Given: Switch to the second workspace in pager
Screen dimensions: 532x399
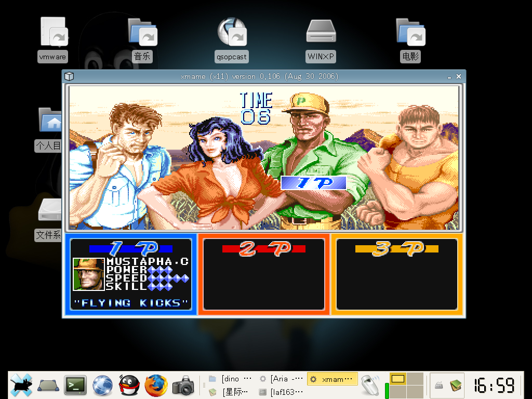Looking at the screenshot, I should pyautogui.click(x=415, y=379).
